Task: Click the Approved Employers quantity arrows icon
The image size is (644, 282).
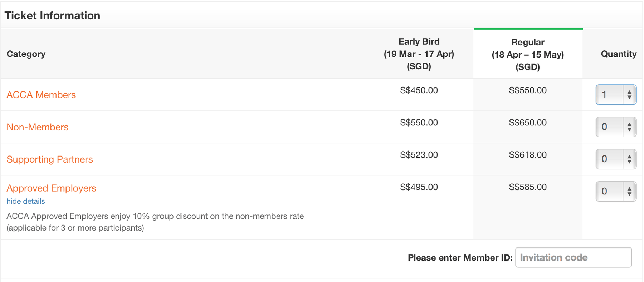Action: (629, 191)
